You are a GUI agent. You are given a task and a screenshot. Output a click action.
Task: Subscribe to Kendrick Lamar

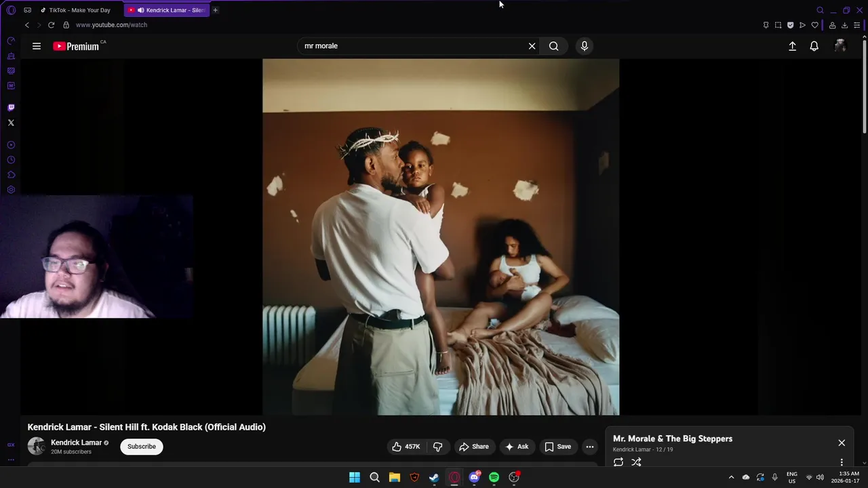coord(142,447)
